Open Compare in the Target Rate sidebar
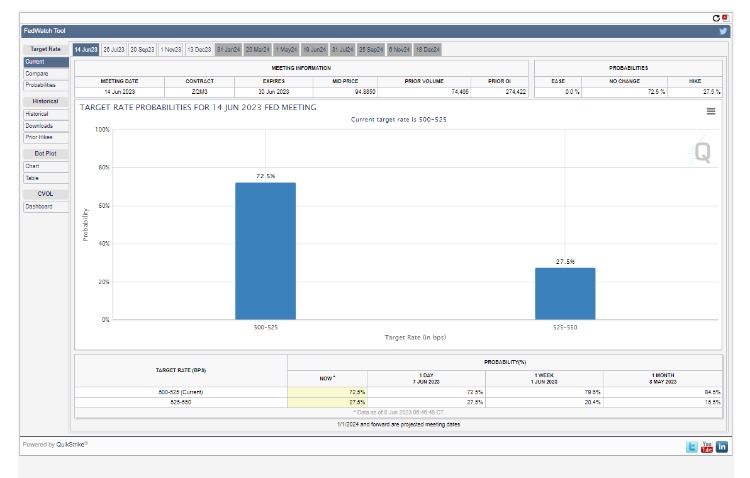This screenshot has height=478, width=750. pos(36,73)
